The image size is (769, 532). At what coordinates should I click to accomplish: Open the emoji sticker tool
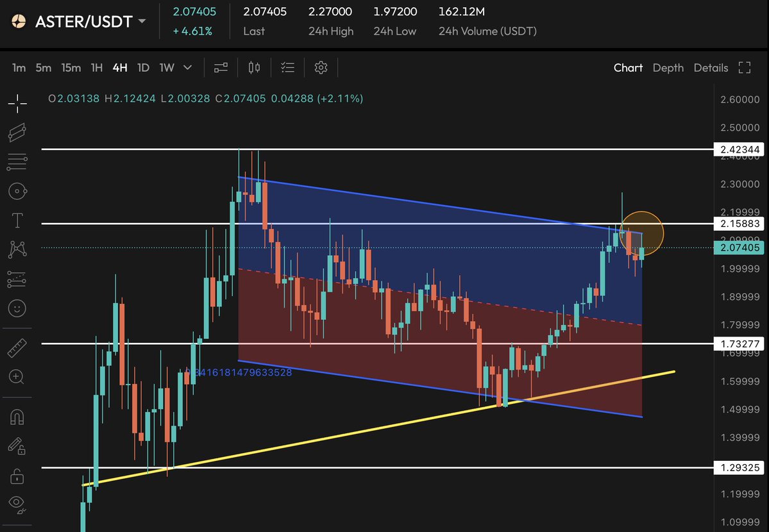tap(17, 308)
